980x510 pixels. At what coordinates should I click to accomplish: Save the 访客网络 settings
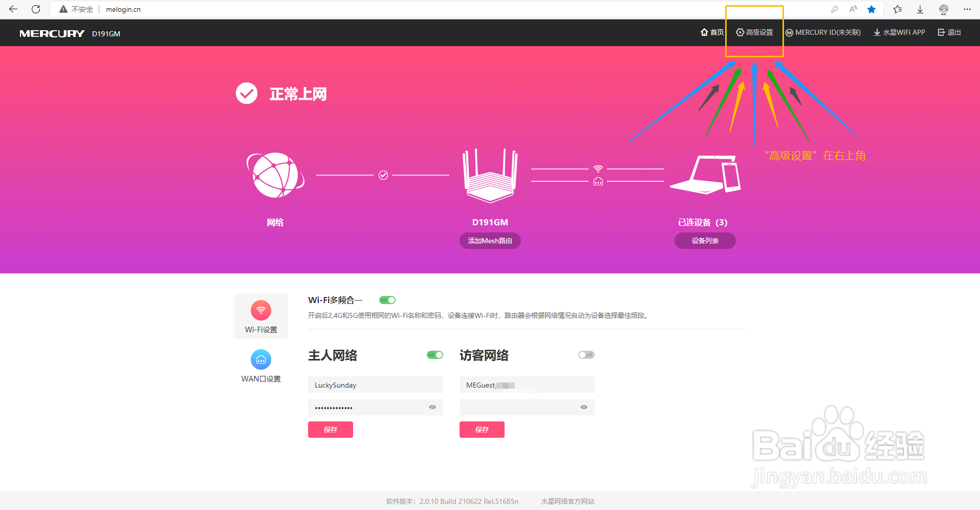tap(482, 430)
